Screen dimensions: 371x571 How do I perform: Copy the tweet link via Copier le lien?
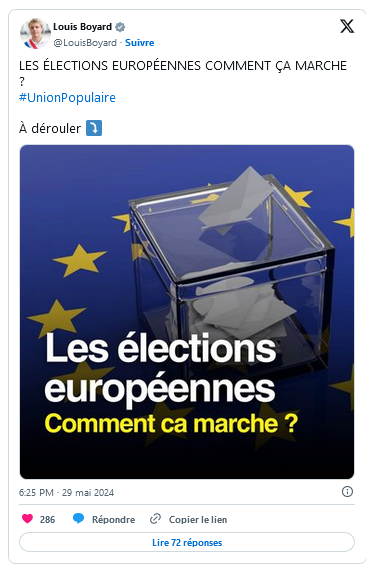point(198,520)
